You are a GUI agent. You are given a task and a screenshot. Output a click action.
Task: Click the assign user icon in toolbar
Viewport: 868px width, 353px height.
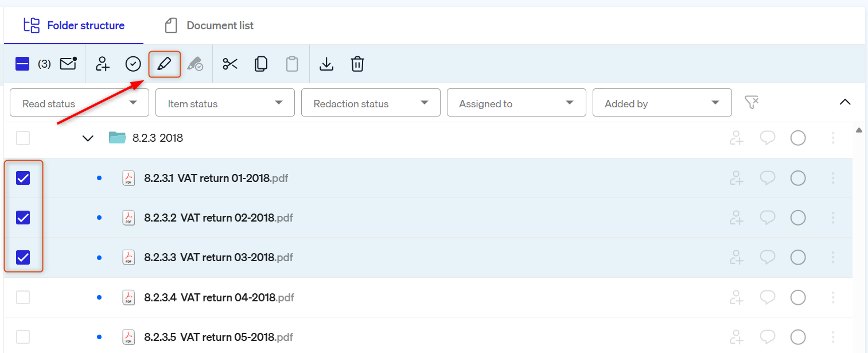click(103, 64)
